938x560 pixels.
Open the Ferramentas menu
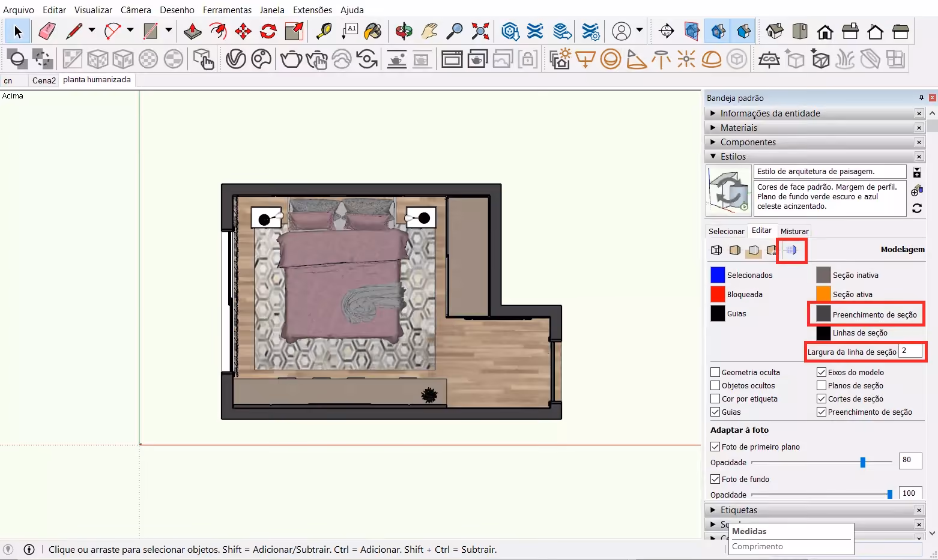[227, 10]
